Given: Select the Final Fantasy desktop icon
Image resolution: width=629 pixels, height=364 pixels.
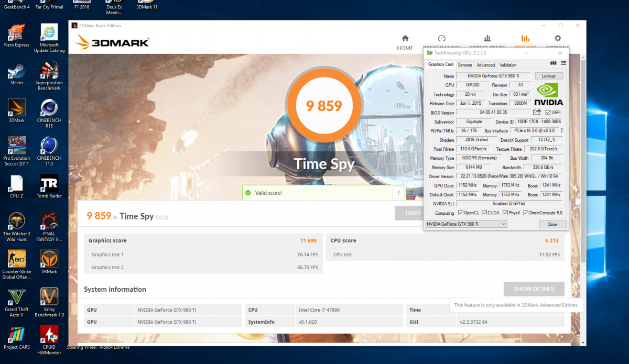Looking at the screenshot, I should (x=49, y=227).
